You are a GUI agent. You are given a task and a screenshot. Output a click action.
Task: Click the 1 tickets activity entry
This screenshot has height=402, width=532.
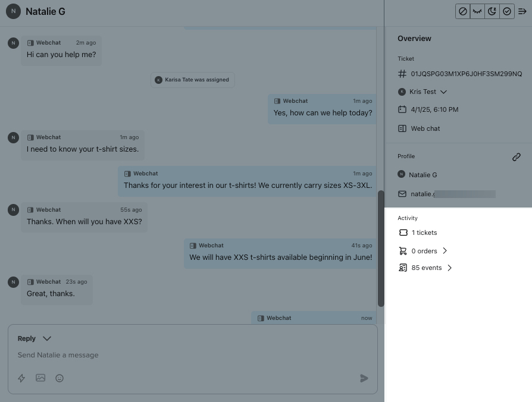[x=424, y=233]
